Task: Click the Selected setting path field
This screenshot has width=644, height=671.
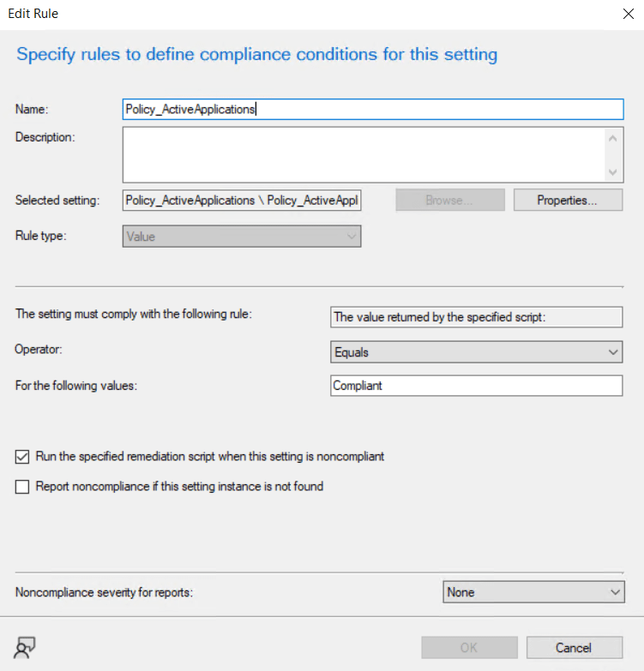Action: tap(242, 201)
